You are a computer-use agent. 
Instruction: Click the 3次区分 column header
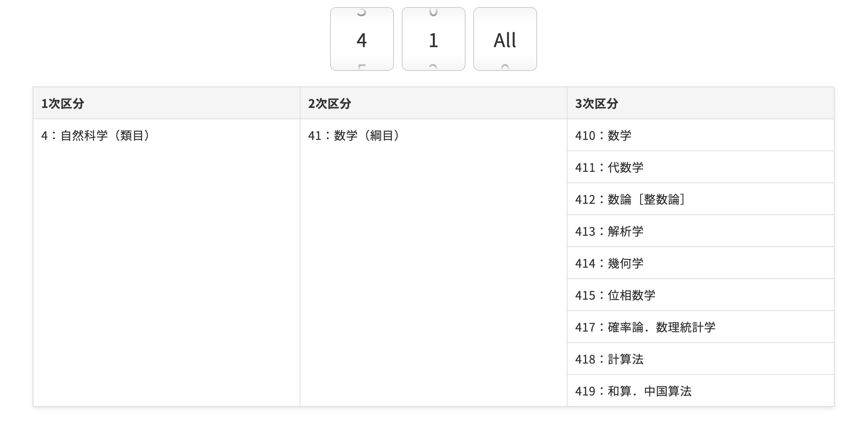597,104
